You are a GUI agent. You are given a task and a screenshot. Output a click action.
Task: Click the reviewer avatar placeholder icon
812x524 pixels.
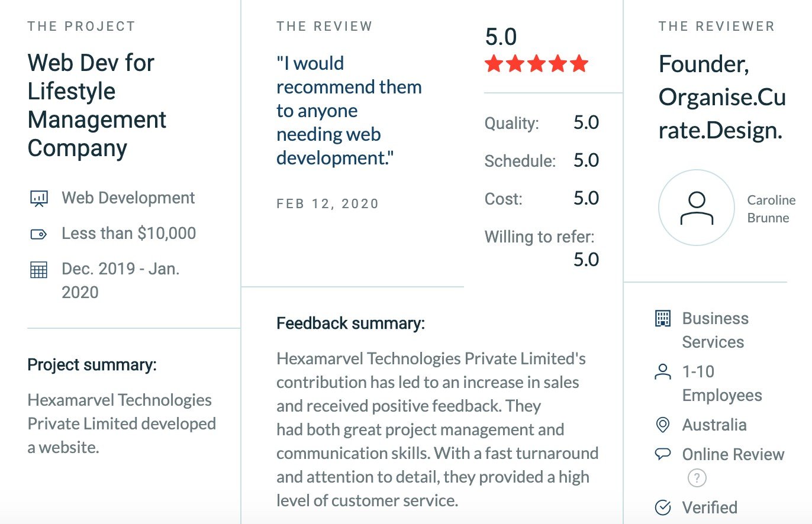click(696, 208)
